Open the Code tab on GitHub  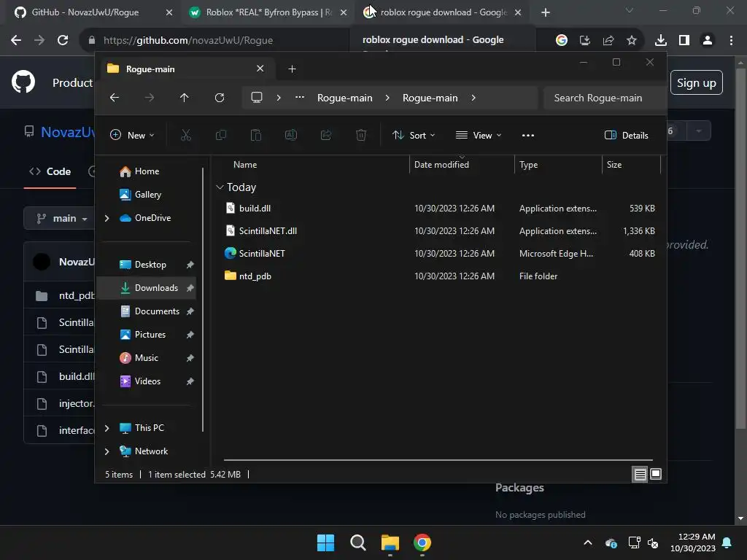point(50,171)
